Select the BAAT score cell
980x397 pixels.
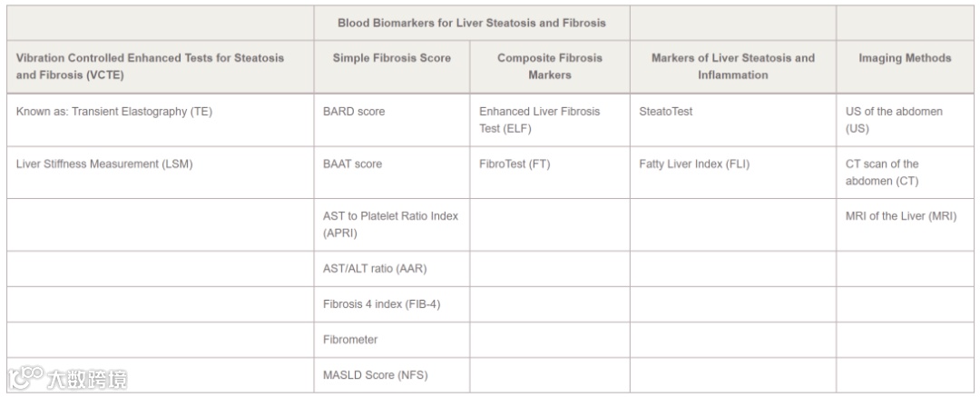352,164
